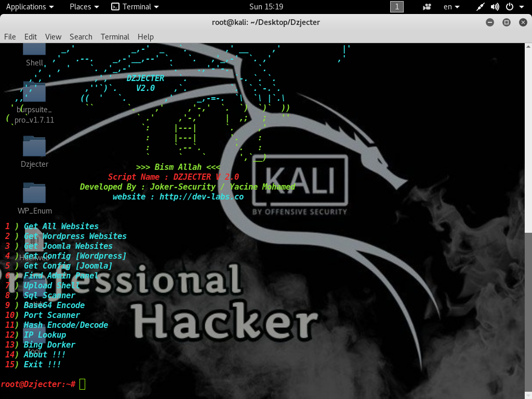Open the Edit menu

(31, 37)
